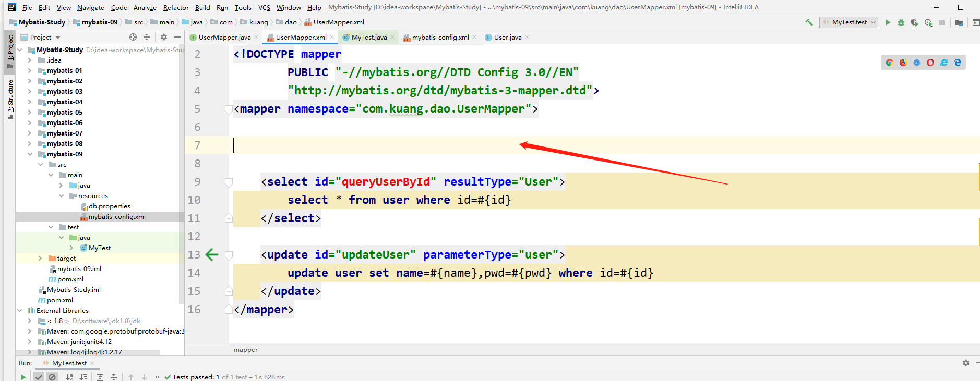
Task: Collapse mybatis-09 module node
Action: [x=30, y=154]
